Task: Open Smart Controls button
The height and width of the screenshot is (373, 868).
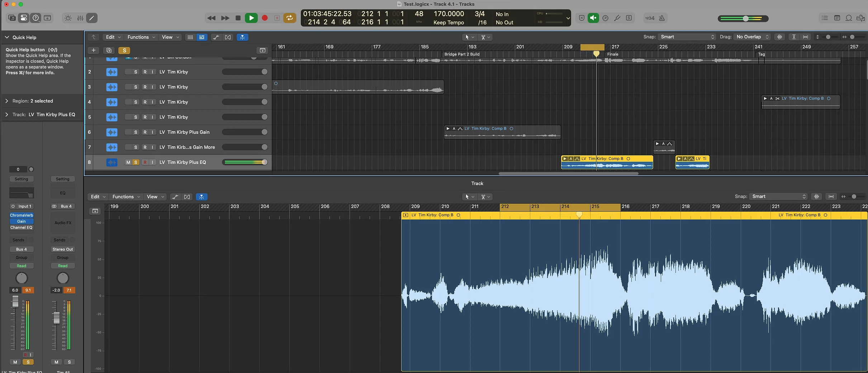Action: point(68,18)
